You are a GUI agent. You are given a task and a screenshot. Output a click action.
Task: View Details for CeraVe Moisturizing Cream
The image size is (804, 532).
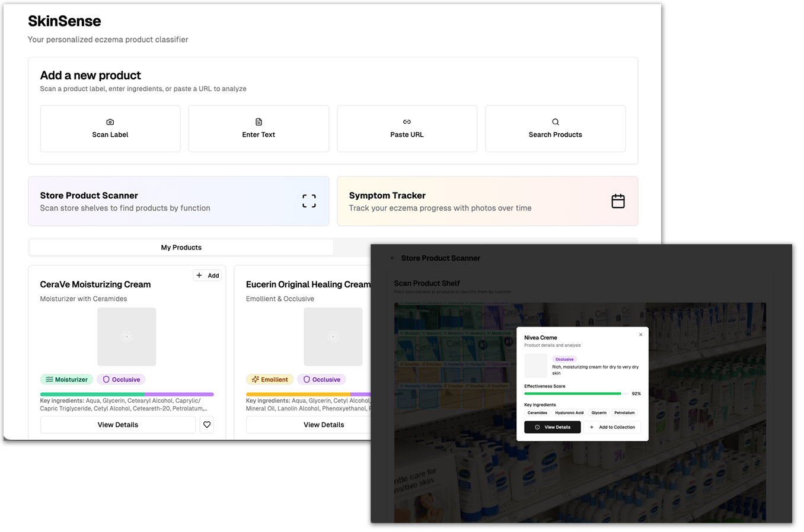(x=117, y=425)
